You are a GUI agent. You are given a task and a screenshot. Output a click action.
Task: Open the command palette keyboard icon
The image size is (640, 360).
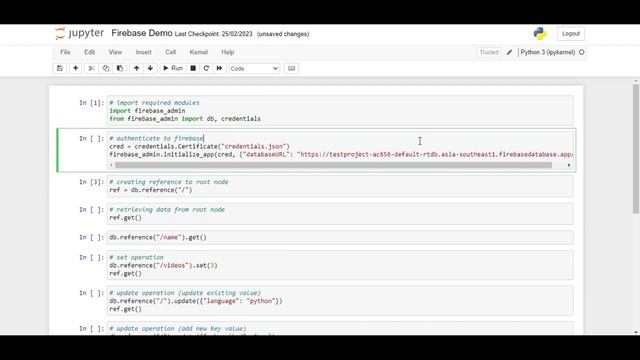pos(291,68)
